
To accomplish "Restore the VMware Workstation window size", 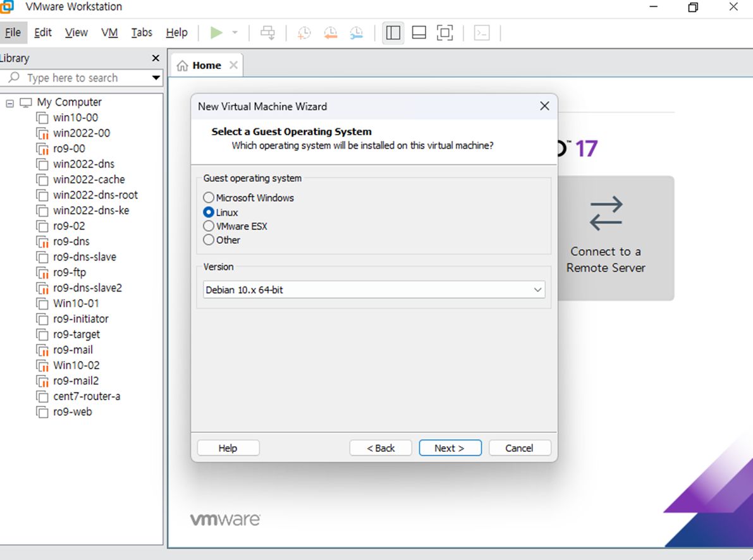I will click(x=692, y=7).
